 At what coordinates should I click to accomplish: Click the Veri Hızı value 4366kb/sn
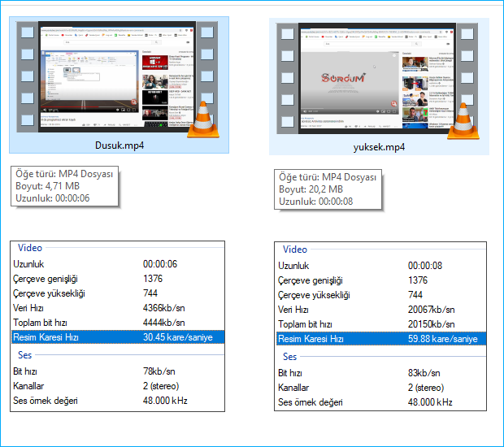coord(164,308)
